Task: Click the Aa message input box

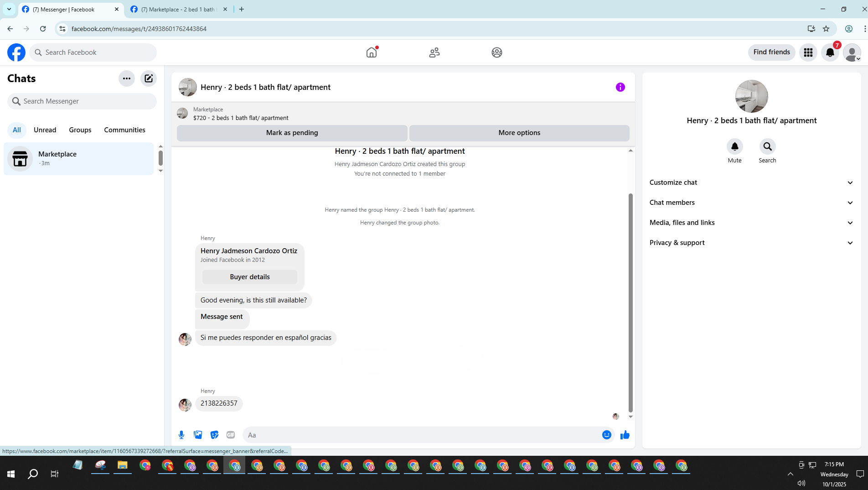Action: tap(422, 435)
